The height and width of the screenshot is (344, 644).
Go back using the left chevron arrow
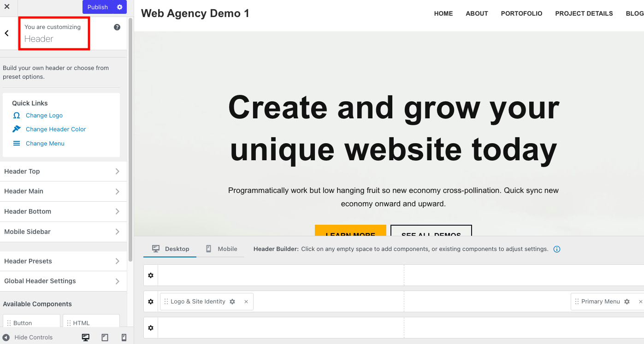tap(6, 33)
